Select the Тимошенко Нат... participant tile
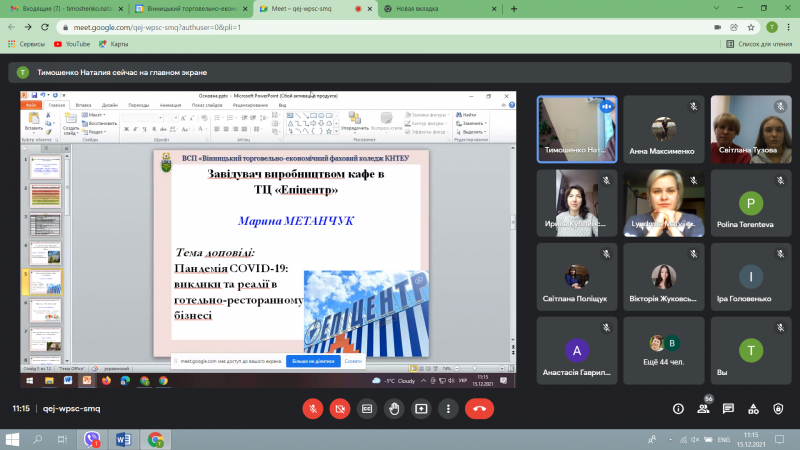This screenshot has height=450, width=800. click(577, 130)
